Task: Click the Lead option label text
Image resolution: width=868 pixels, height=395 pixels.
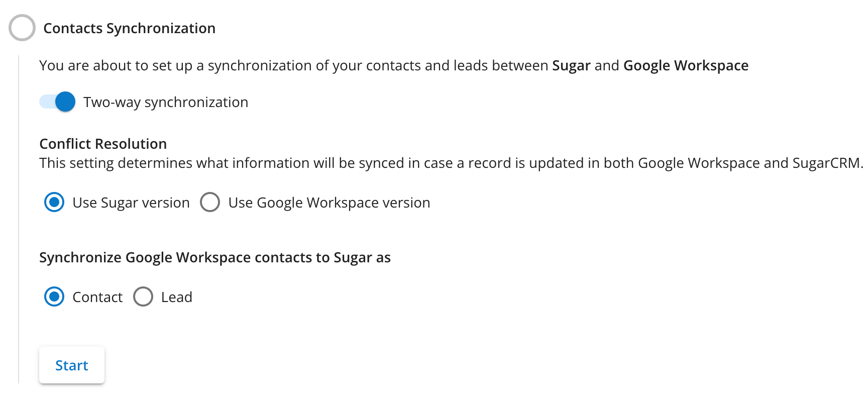Action: click(x=177, y=297)
